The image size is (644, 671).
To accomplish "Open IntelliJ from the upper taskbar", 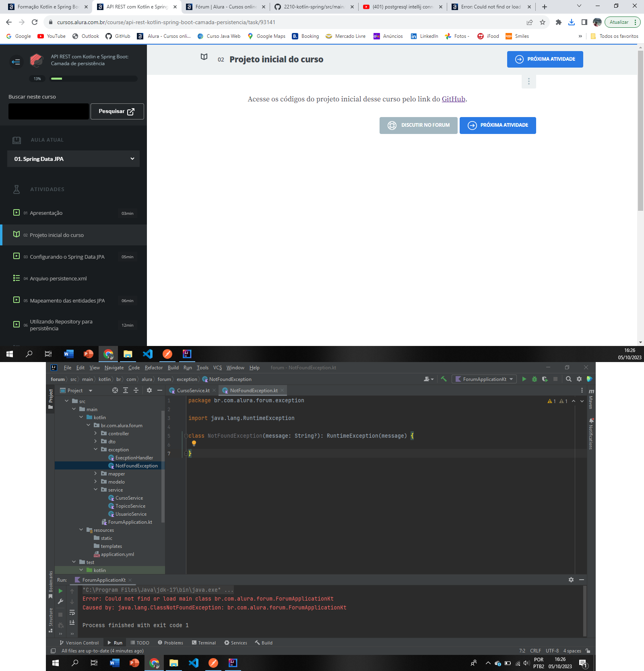I will point(187,354).
